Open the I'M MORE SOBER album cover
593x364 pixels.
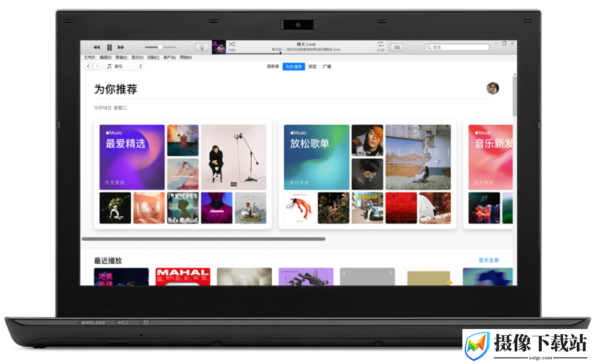pyautogui.click(x=183, y=208)
